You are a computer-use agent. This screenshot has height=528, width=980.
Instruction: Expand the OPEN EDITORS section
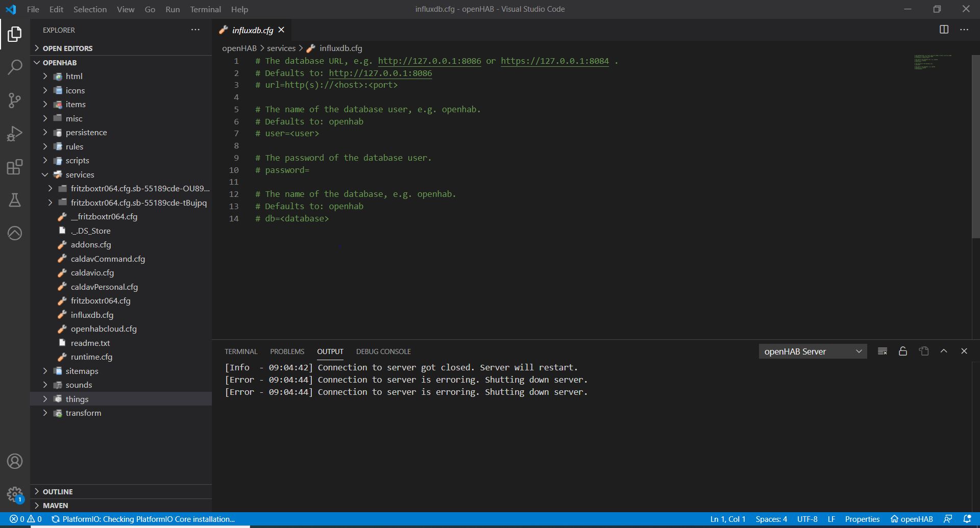pyautogui.click(x=121, y=48)
